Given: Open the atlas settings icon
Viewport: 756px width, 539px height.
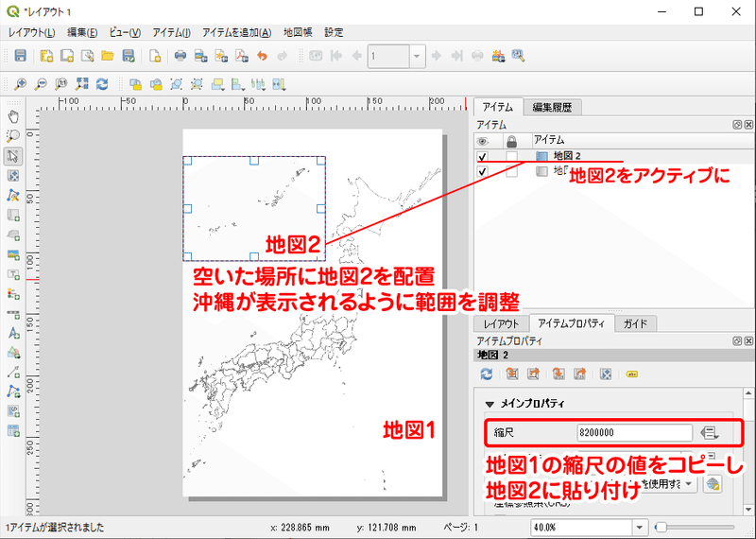Looking at the screenshot, I should point(518,56).
